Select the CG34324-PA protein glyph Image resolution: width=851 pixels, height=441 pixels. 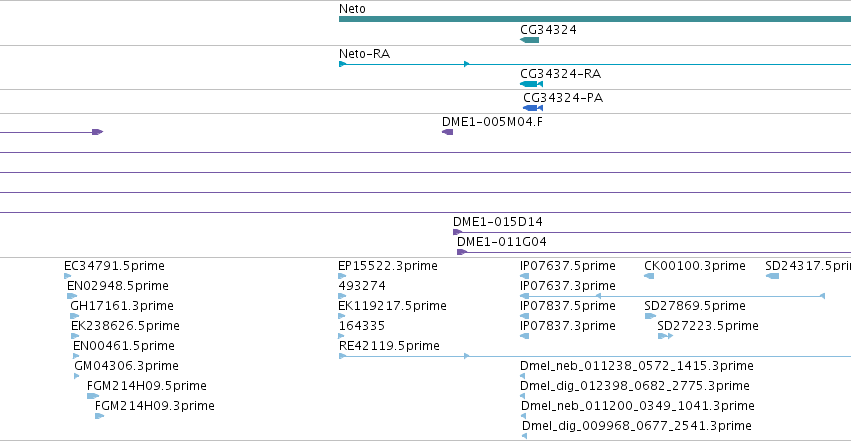(533, 108)
